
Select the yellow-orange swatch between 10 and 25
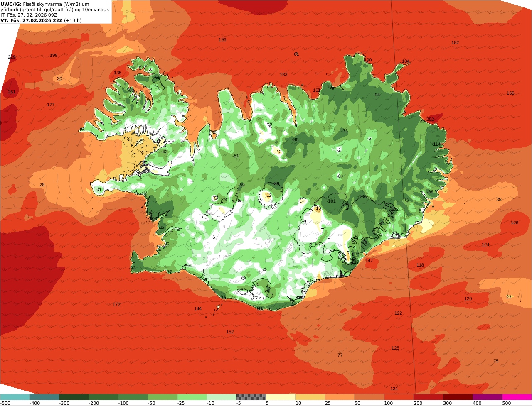click(x=310, y=397)
